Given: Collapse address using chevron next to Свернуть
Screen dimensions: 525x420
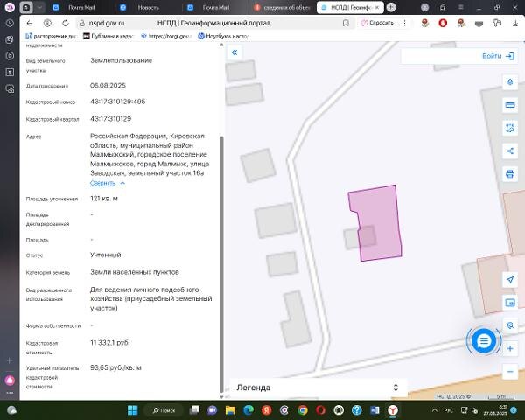Looking at the screenshot, I should pyautogui.click(x=122, y=183).
